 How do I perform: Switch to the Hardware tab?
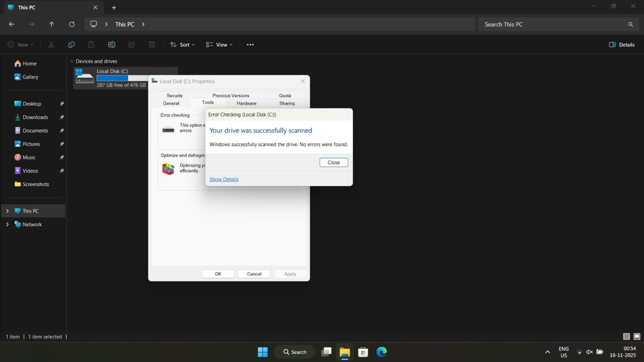[x=246, y=103]
